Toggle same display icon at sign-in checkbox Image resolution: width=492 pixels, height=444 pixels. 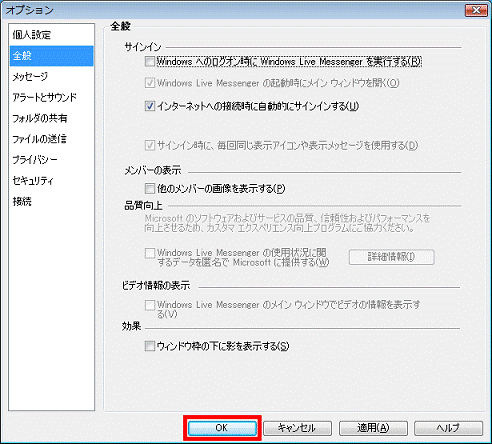[150, 145]
